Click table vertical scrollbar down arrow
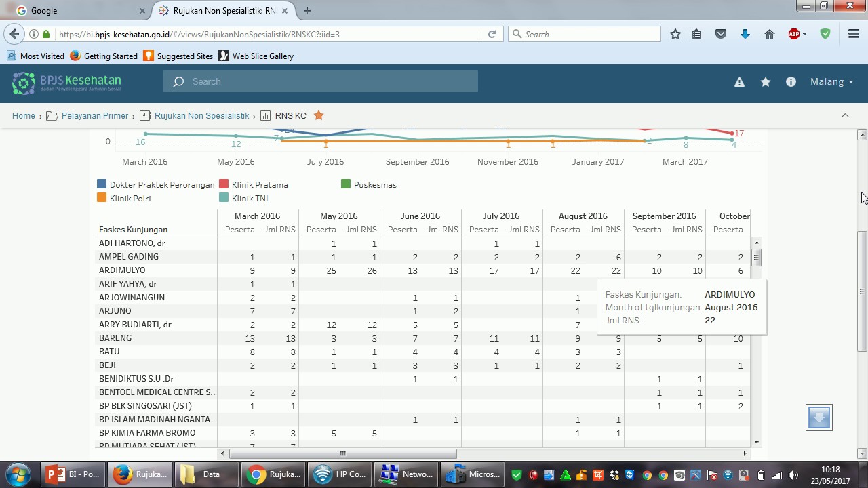868x488 pixels. click(756, 443)
